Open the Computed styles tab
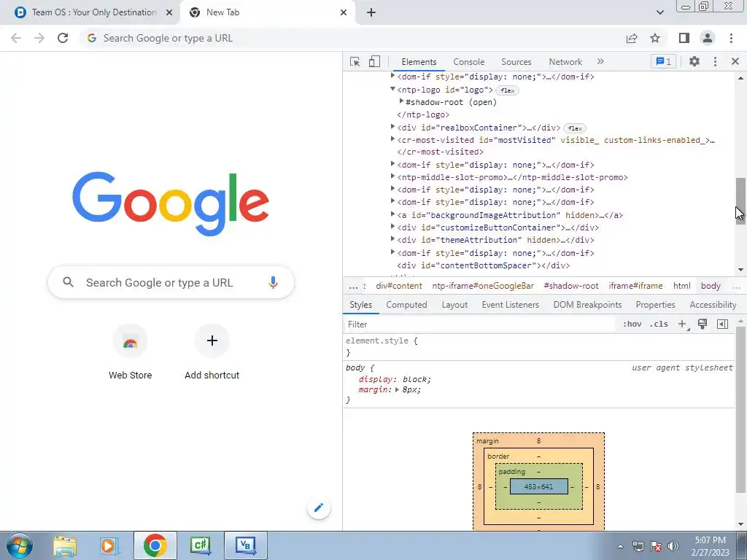This screenshot has height=560, width=747. 406,305
